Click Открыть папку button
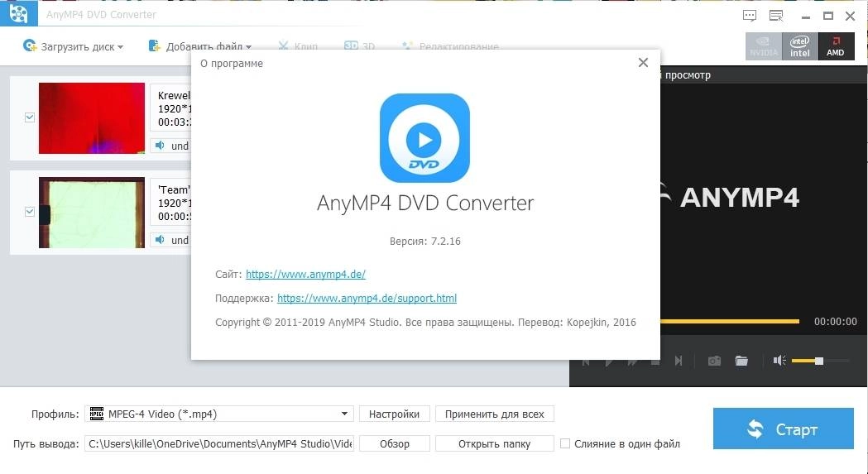The height and width of the screenshot is (474, 868). point(494,443)
